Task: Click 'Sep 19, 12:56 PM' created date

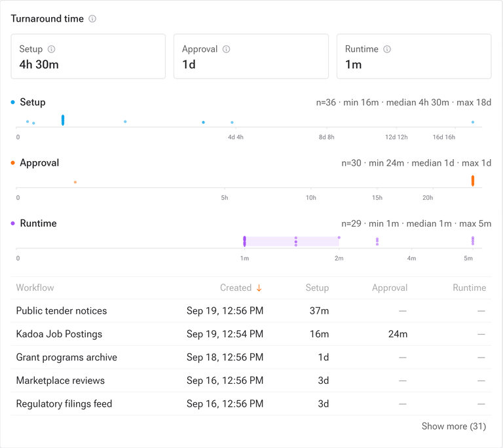Action: 225,310
